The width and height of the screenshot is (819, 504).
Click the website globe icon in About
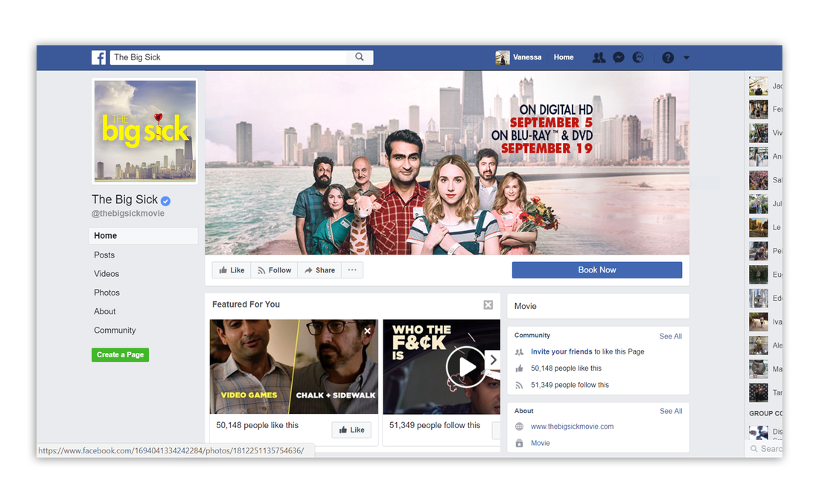pyautogui.click(x=519, y=426)
